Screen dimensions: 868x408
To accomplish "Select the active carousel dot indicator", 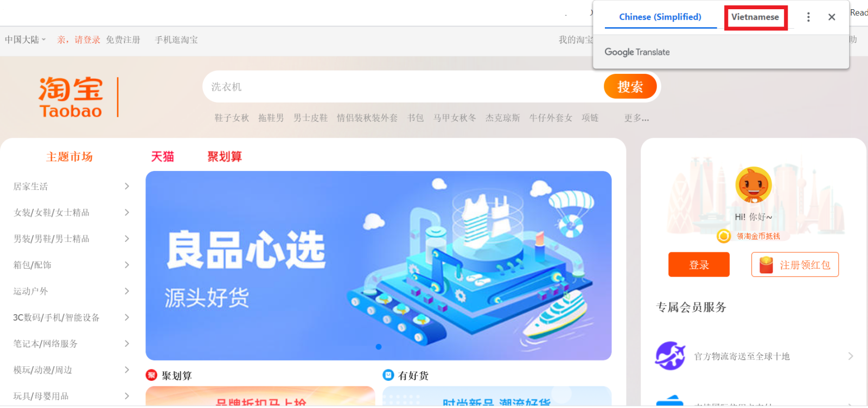I will pyautogui.click(x=379, y=347).
